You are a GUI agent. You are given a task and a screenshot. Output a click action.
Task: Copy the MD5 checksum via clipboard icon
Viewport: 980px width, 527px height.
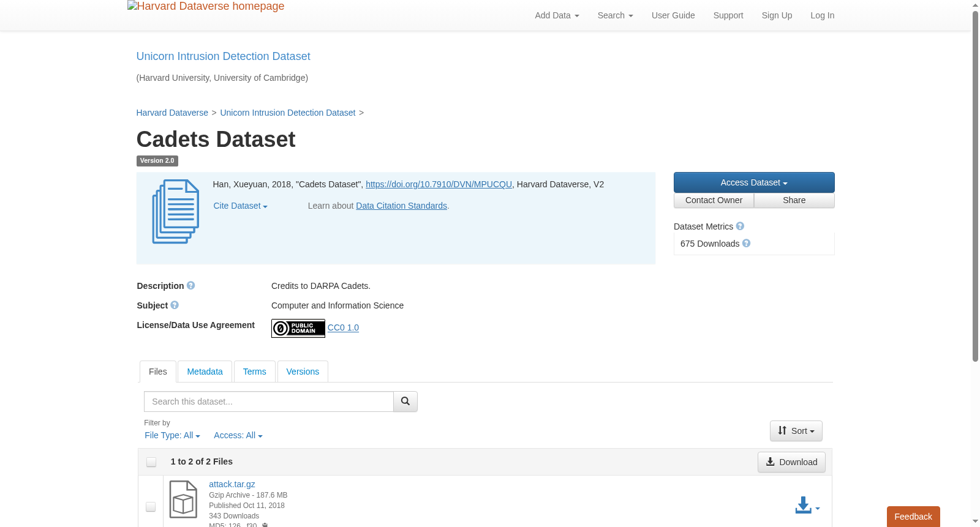point(265,525)
